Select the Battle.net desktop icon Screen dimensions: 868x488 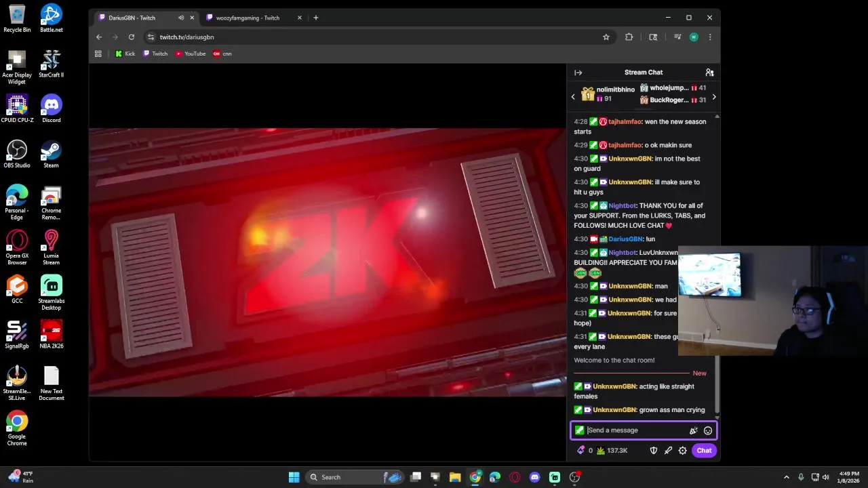[x=52, y=18]
